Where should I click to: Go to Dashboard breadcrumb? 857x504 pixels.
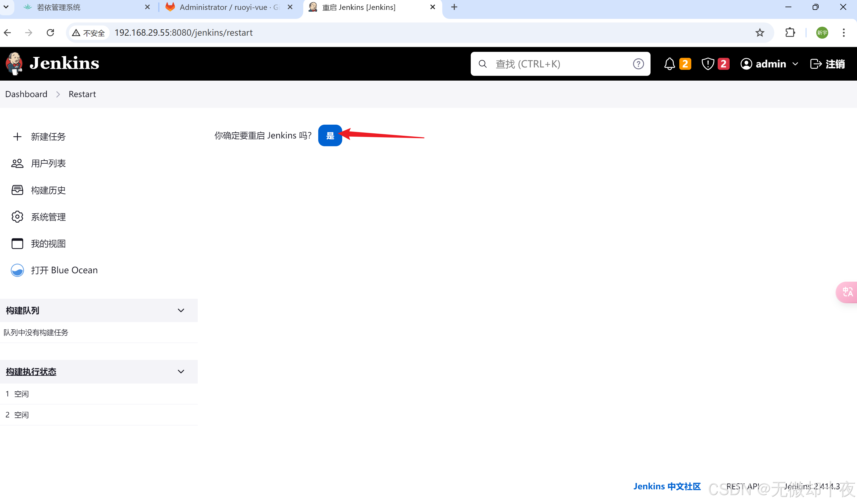pos(26,94)
